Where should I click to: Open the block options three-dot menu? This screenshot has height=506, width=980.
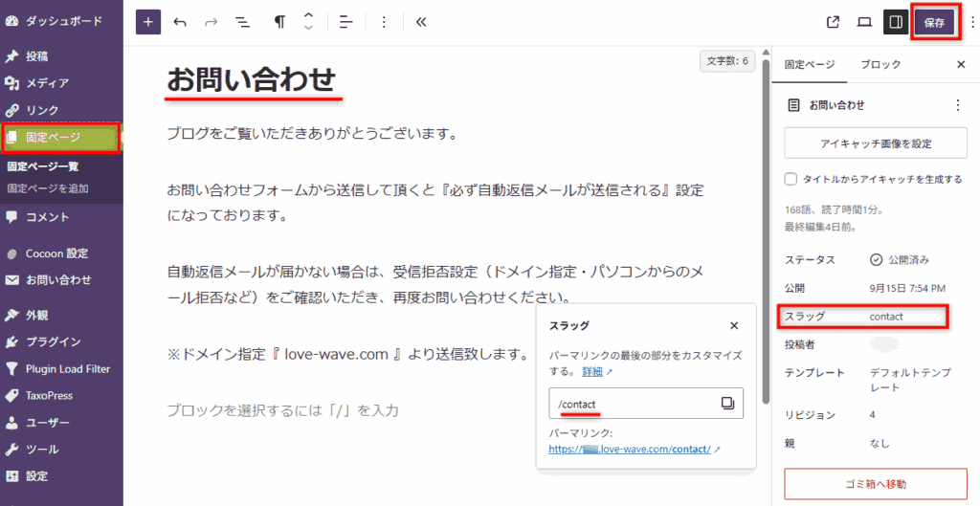coord(384,22)
